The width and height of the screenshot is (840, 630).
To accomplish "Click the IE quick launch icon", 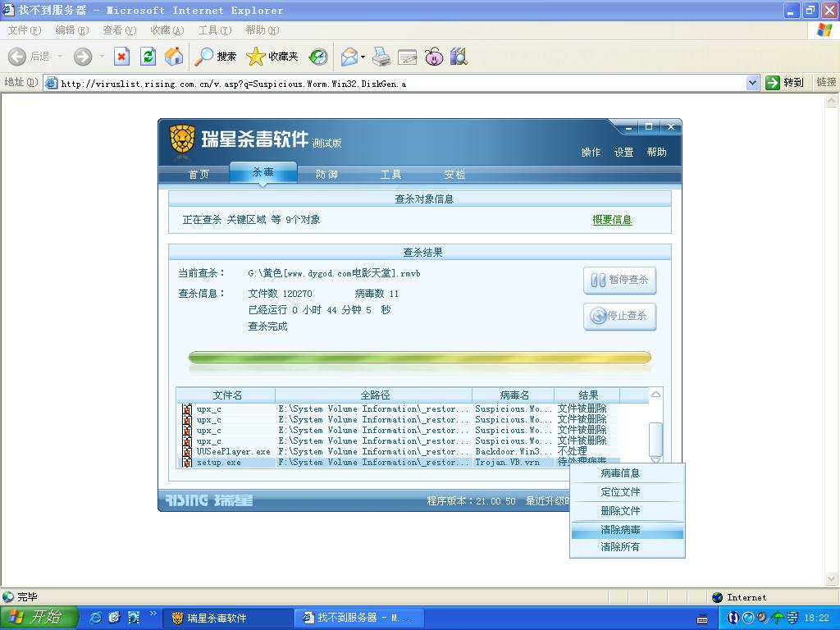I will point(95,618).
